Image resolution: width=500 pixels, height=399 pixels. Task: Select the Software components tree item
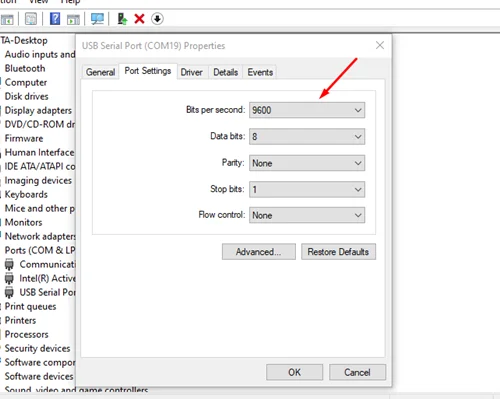pyautogui.click(x=40, y=362)
